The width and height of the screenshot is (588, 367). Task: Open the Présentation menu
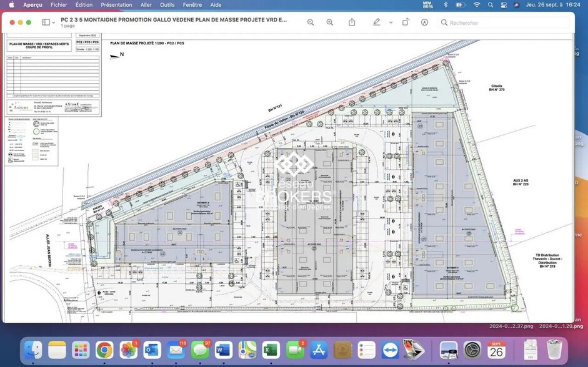point(116,4)
